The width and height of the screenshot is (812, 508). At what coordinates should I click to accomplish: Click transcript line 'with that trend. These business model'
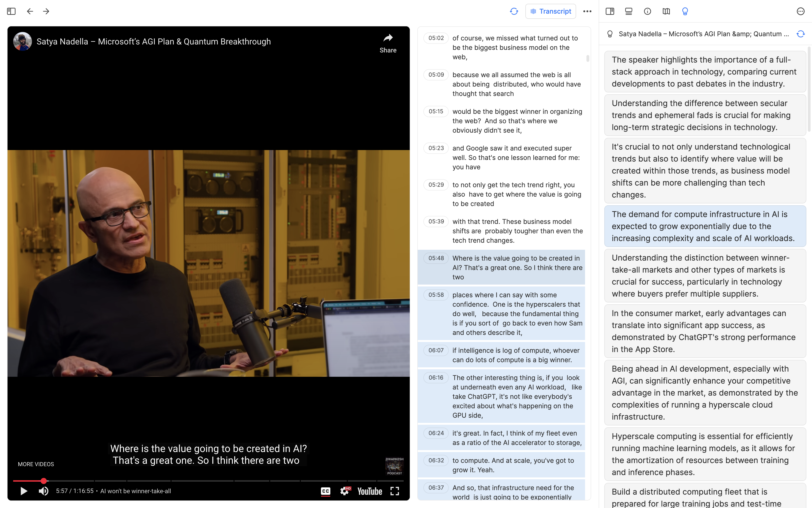click(x=501, y=231)
